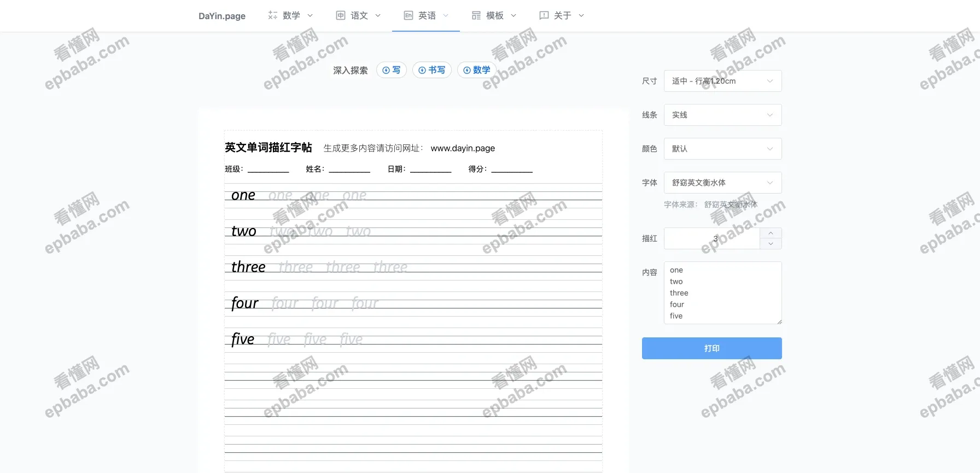Viewport: 980px width, 473px height.
Task: Click the info icon beside 关于
Action: coord(544,15)
